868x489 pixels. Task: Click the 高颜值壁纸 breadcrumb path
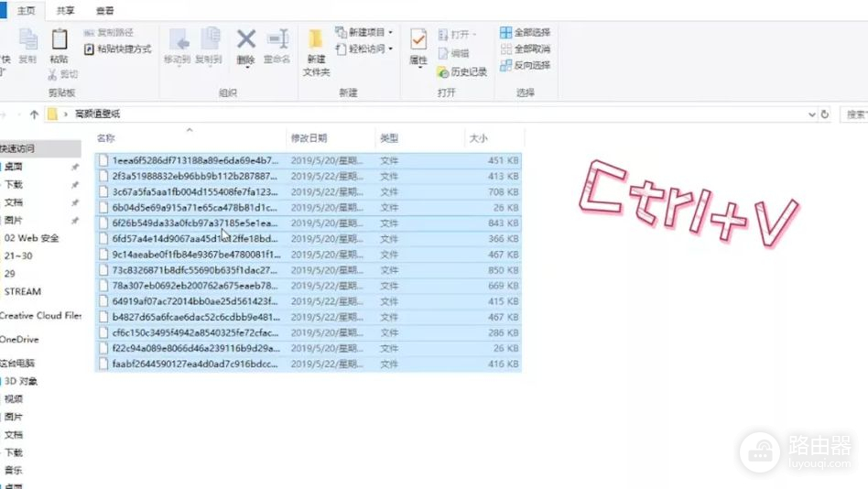[97, 114]
